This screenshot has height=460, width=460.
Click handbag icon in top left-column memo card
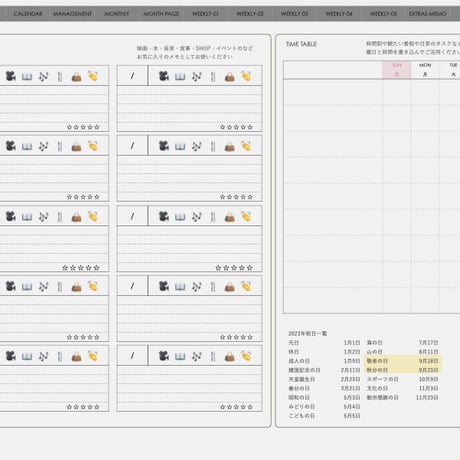pos(77,77)
